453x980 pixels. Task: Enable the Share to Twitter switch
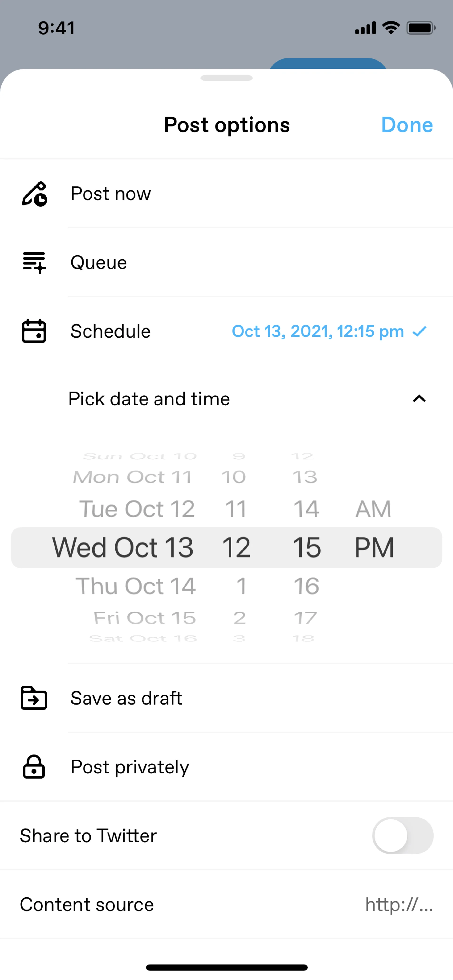pos(402,835)
